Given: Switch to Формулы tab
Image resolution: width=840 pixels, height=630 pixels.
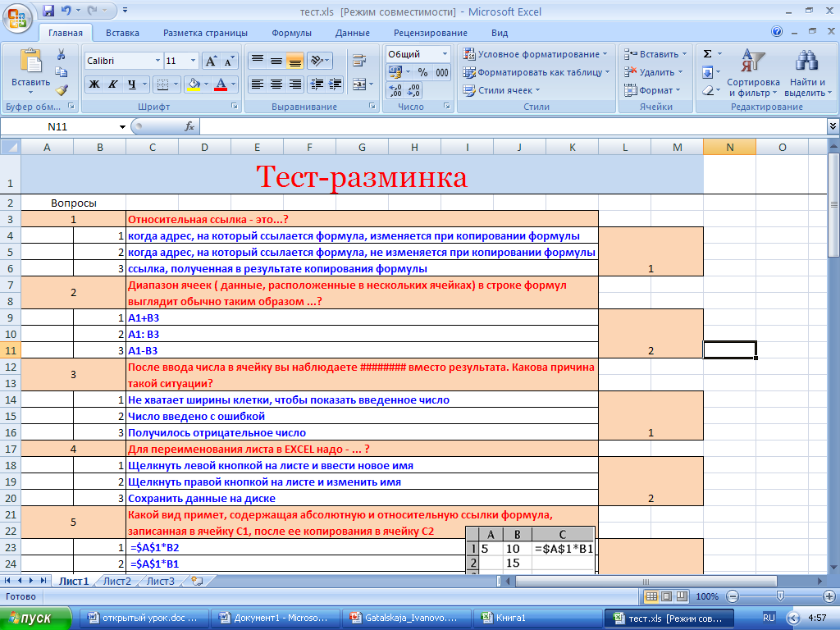Looking at the screenshot, I should (291, 33).
